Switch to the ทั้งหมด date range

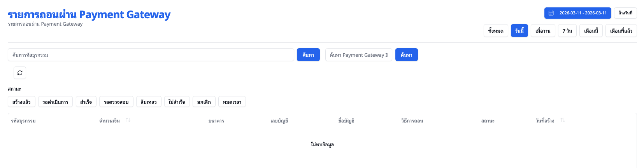tap(496, 31)
